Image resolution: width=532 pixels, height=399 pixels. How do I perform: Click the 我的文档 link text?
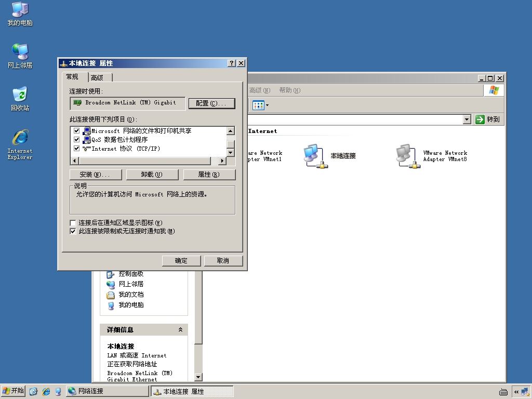click(131, 295)
